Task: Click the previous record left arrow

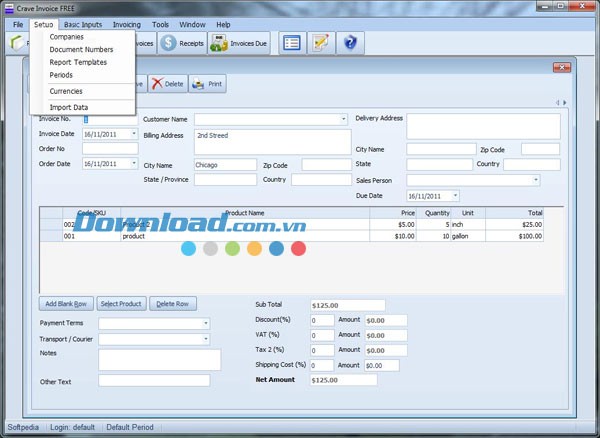Action: [x=558, y=103]
